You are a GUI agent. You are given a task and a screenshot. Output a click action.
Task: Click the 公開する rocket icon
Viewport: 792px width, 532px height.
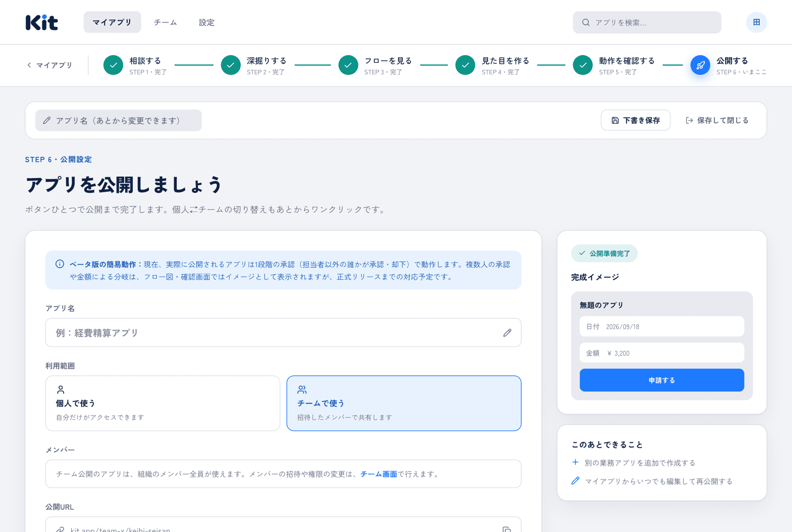click(x=700, y=65)
